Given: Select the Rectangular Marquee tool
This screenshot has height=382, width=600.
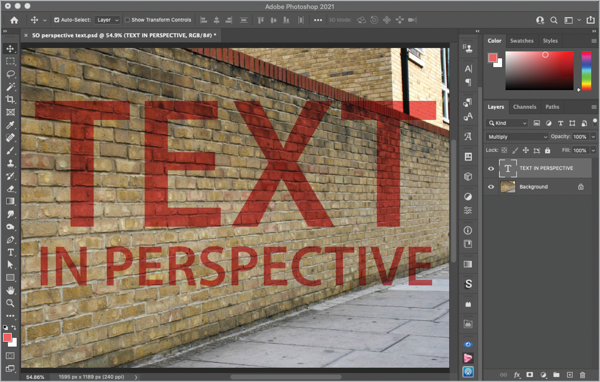Looking at the screenshot, I should coord(10,61).
